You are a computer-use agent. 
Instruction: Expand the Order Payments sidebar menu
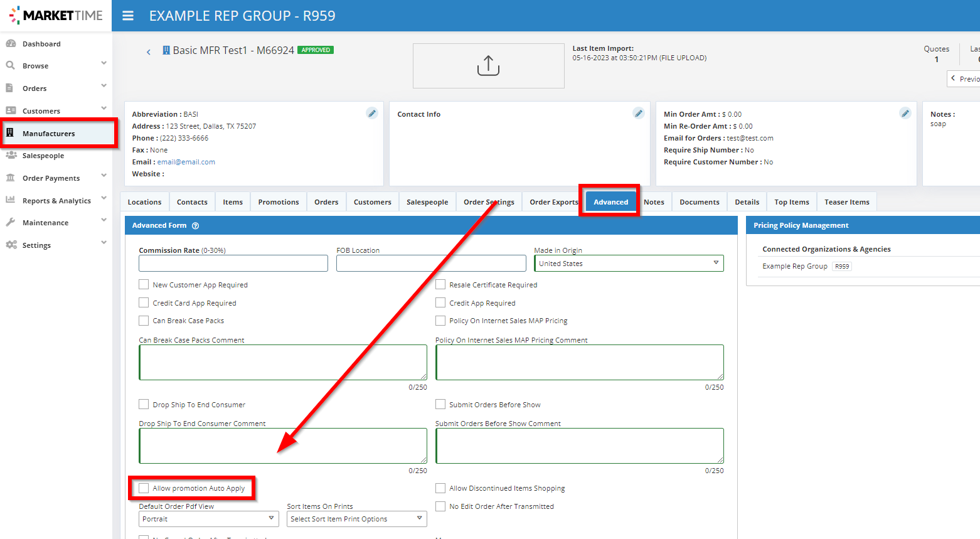pos(104,176)
